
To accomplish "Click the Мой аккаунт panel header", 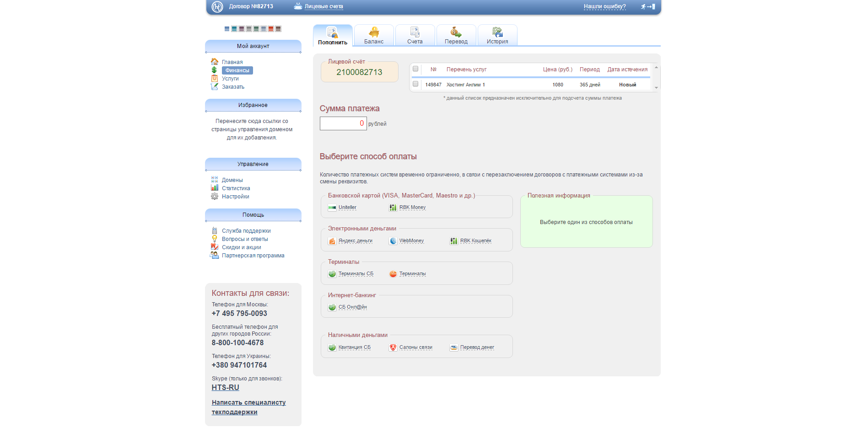I will (x=253, y=46).
